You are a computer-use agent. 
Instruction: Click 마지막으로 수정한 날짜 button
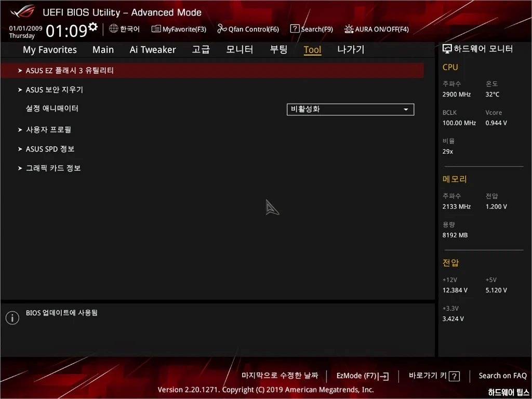pos(280,376)
